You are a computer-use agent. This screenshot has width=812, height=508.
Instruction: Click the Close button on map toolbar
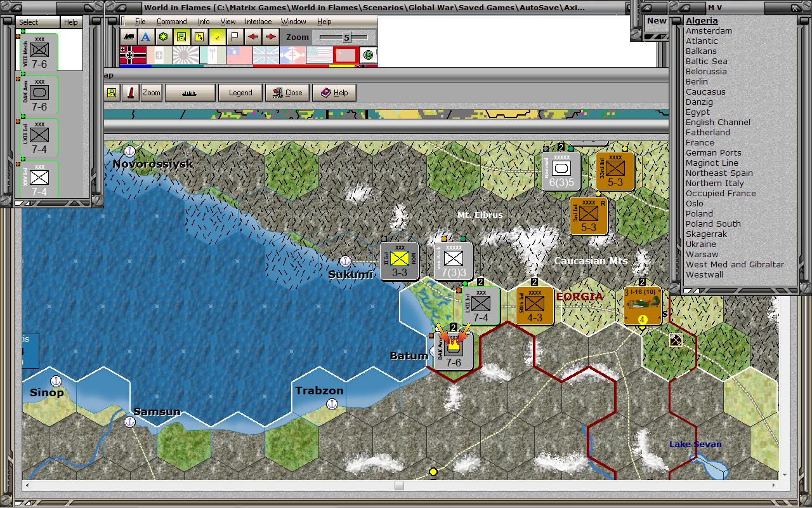[x=287, y=93]
